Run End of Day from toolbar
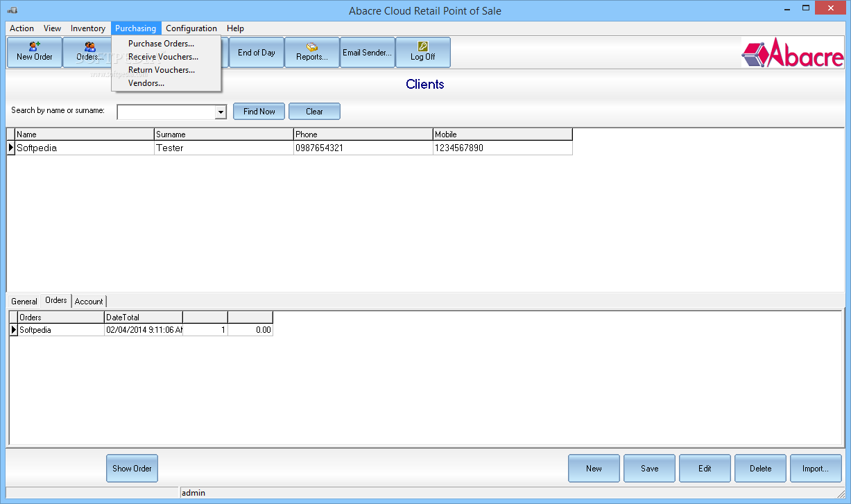 coord(257,52)
